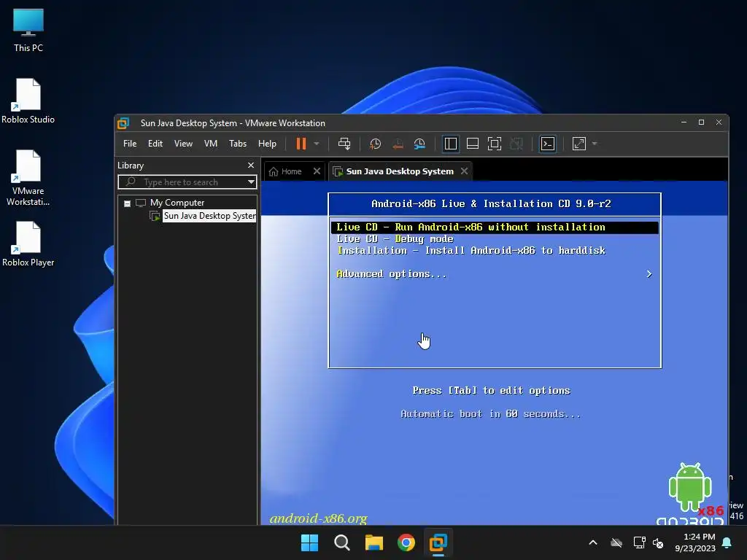Click the OneDrive cloud tray icon
Viewport: 747px width, 560px height.
coord(616,542)
